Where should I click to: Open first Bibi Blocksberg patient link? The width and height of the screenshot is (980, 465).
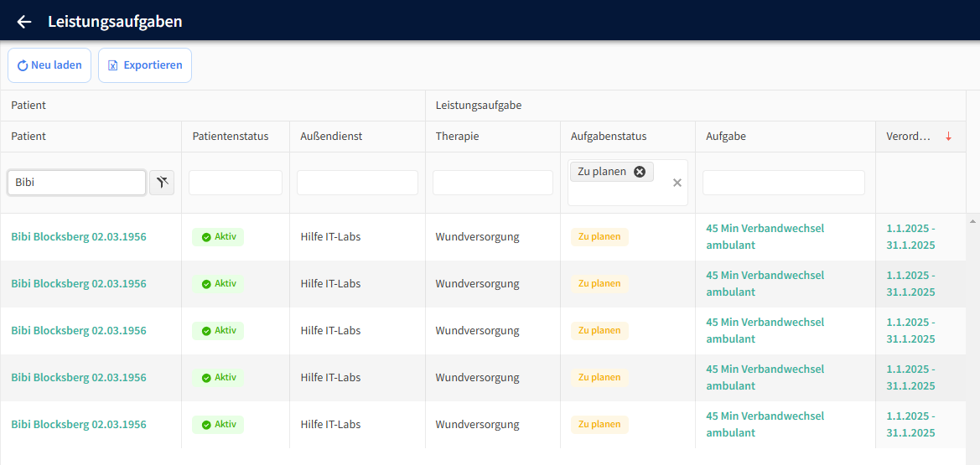tap(79, 237)
